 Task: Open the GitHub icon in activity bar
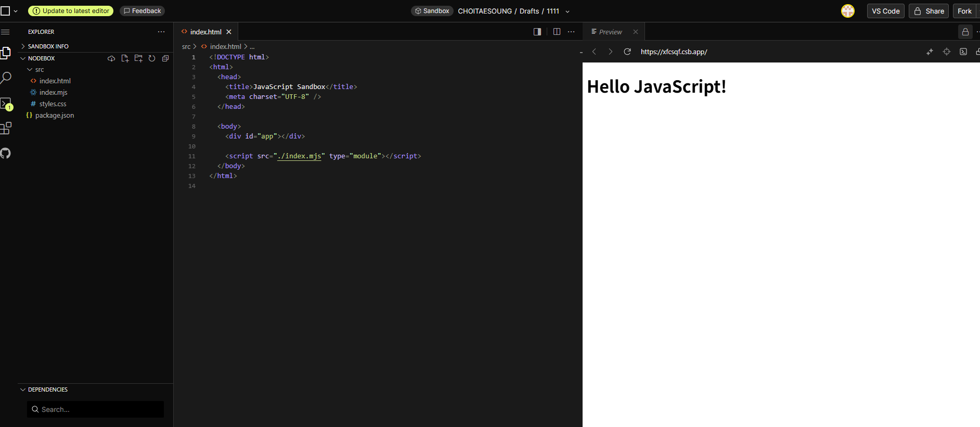point(5,153)
